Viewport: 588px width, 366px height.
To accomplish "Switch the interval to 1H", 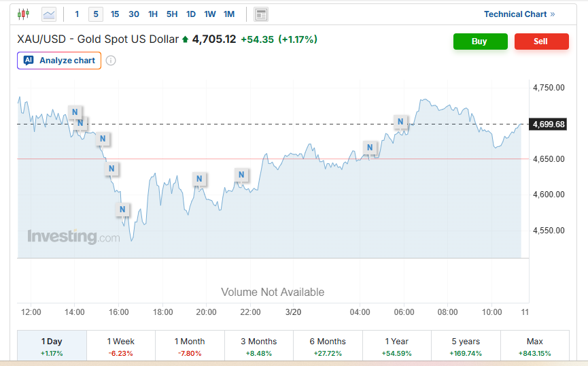I will [x=153, y=14].
